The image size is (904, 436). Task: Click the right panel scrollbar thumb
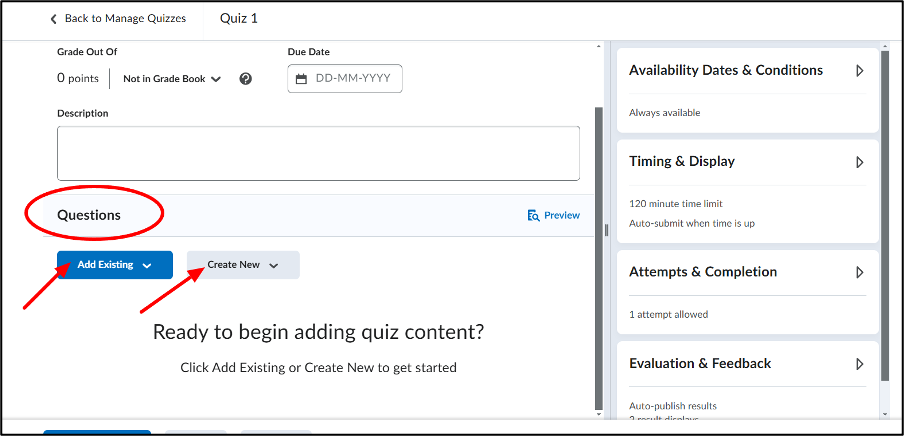tap(886, 213)
